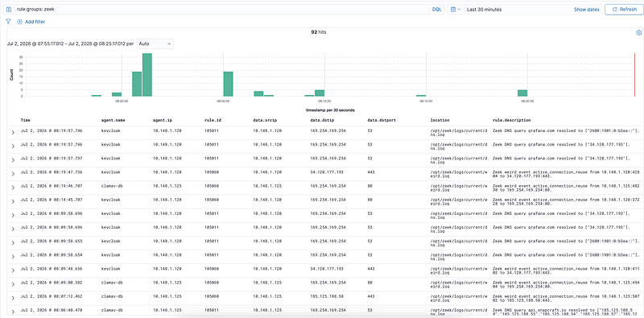This screenshot has width=644, height=318.
Task: Click the agent.name column header
Action: tap(113, 121)
